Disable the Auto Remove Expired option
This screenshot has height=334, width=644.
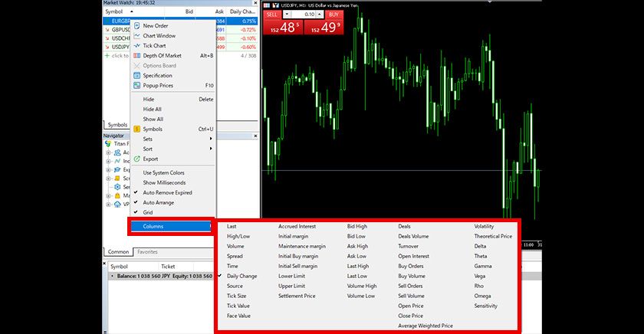[x=167, y=193]
